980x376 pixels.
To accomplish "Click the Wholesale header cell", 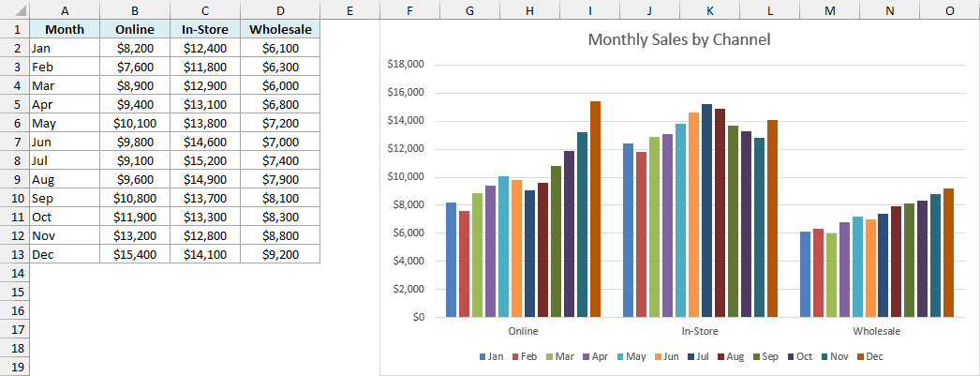I will 280,29.
